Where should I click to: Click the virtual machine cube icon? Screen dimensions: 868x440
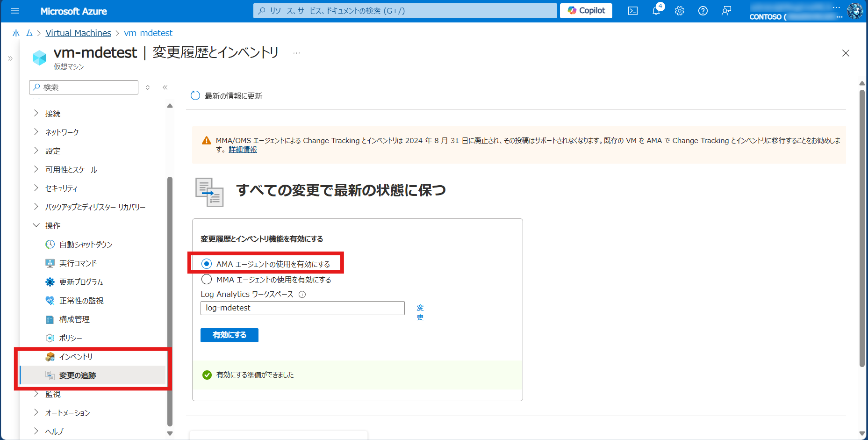pyautogui.click(x=39, y=58)
